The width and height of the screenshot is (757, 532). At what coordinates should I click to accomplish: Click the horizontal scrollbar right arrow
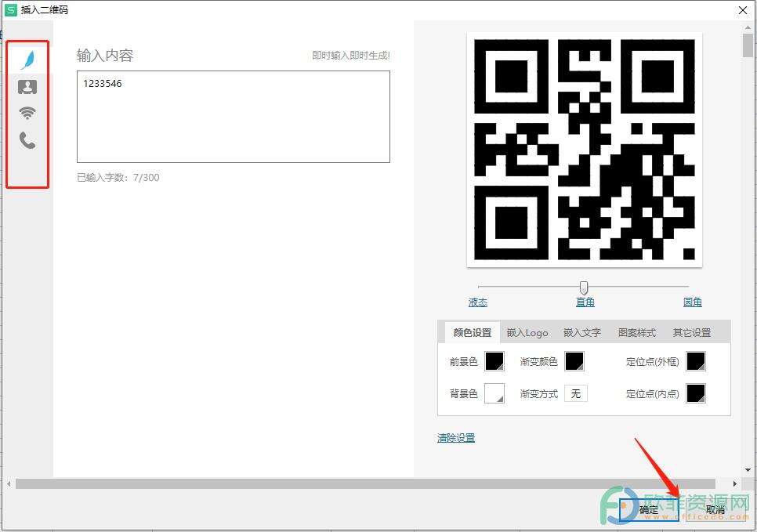735,483
